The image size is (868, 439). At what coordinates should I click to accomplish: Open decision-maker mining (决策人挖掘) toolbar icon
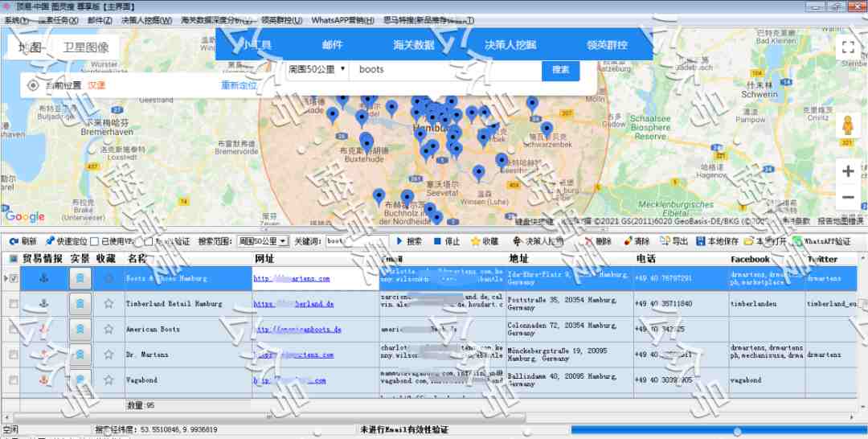tap(518, 241)
